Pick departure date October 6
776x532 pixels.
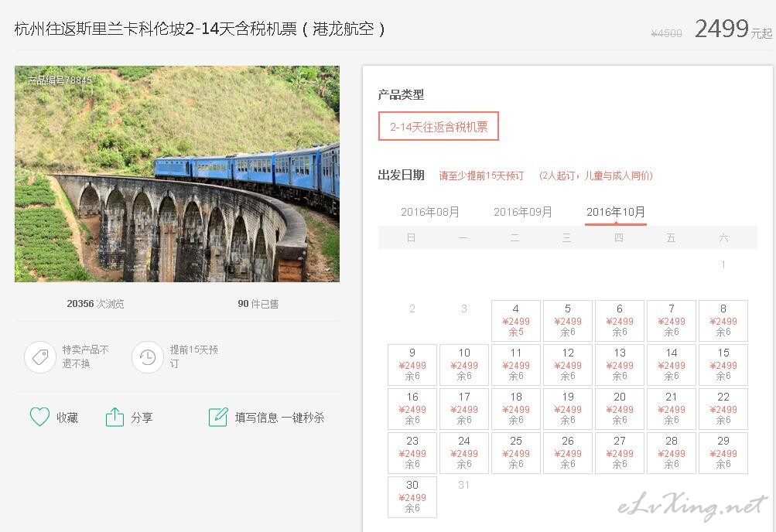click(x=620, y=320)
